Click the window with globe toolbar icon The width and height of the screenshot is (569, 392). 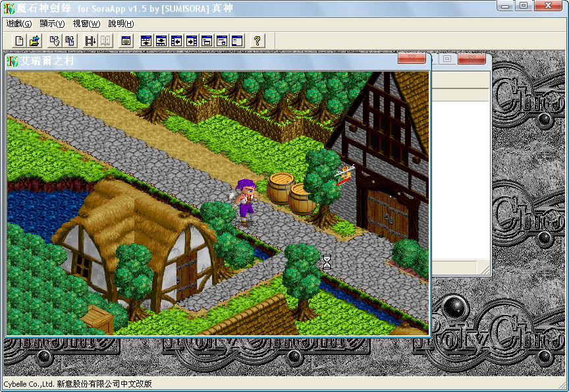click(126, 41)
